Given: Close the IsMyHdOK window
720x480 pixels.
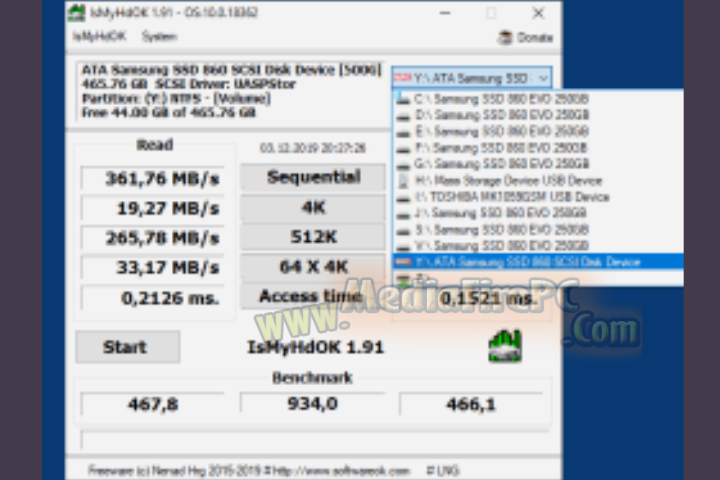Looking at the screenshot, I should (x=538, y=13).
